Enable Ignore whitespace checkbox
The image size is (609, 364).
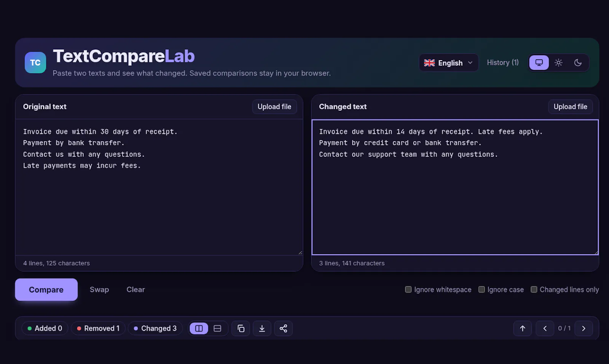408,289
